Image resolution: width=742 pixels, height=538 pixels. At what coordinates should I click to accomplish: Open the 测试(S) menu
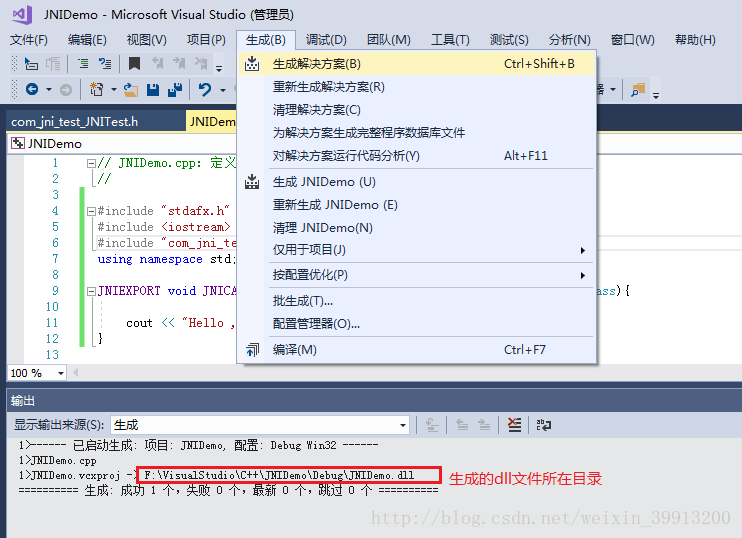coord(509,40)
